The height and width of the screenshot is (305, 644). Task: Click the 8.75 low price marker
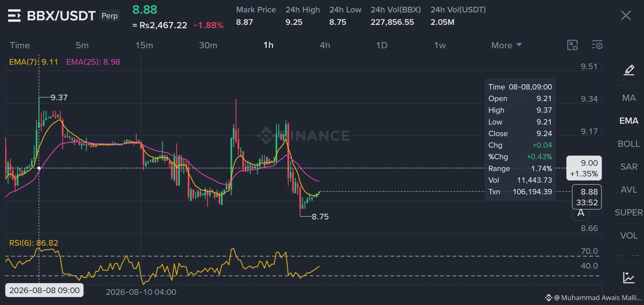tap(320, 217)
